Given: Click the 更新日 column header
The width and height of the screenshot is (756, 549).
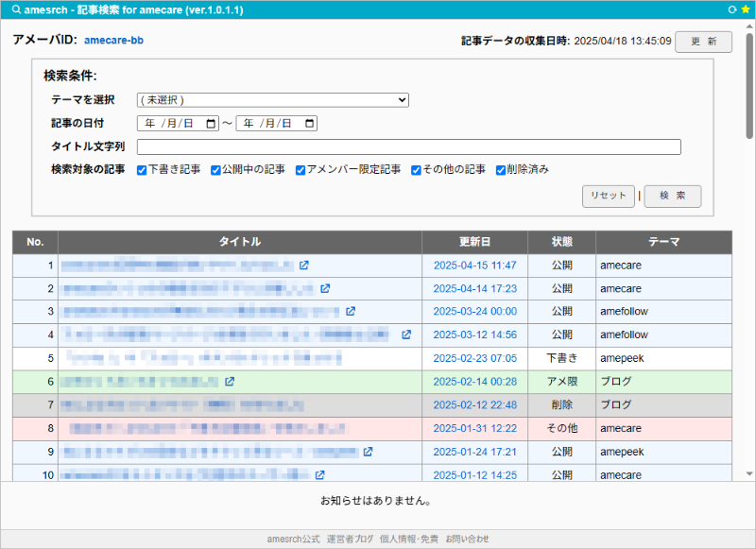Looking at the screenshot, I should (474, 243).
